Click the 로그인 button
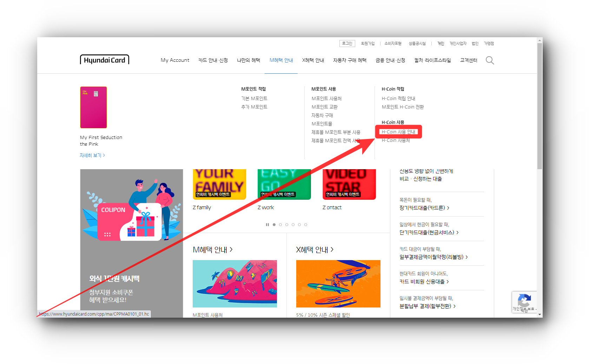Image resolution: width=589 pixels, height=364 pixels. (347, 44)
